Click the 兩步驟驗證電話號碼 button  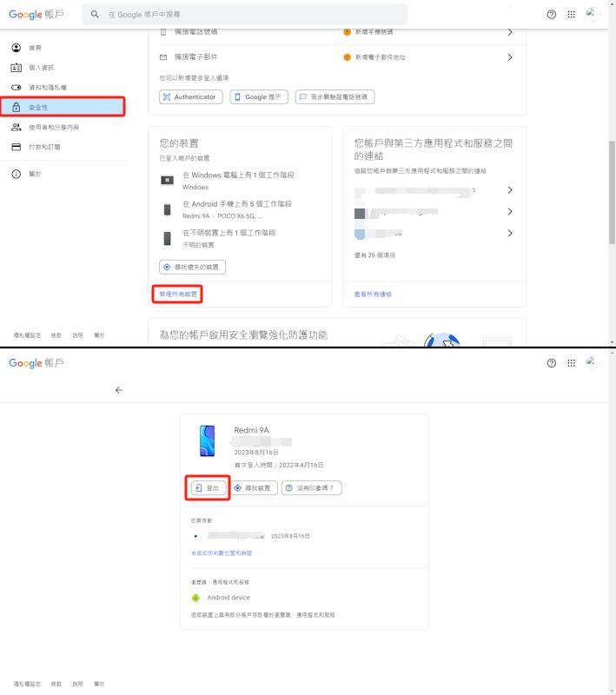(x=335, y=96)
